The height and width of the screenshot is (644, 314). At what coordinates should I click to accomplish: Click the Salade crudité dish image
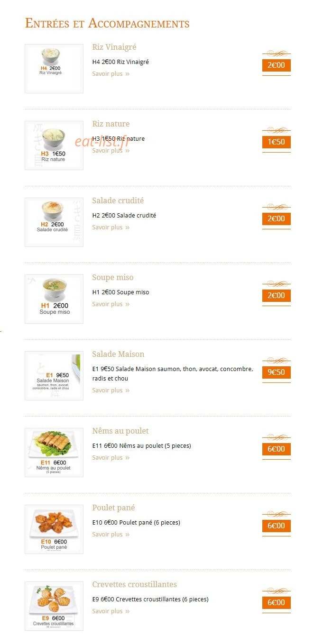54,222
